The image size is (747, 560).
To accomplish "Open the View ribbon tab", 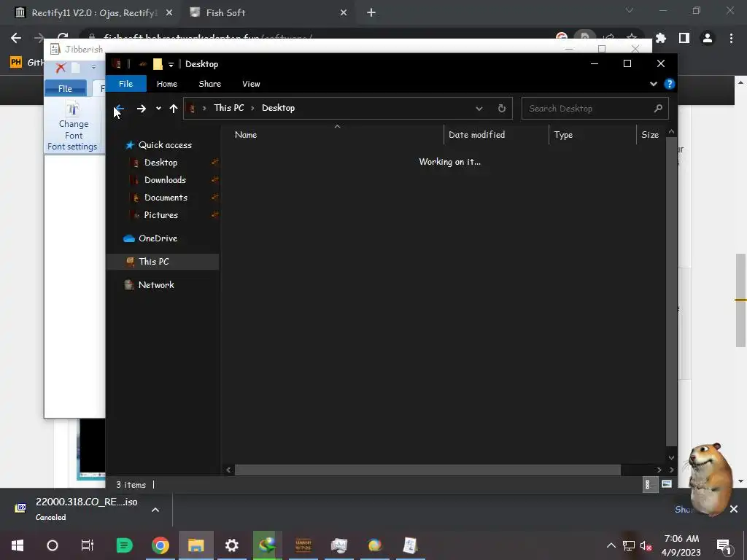I will (x=251, y=84).
